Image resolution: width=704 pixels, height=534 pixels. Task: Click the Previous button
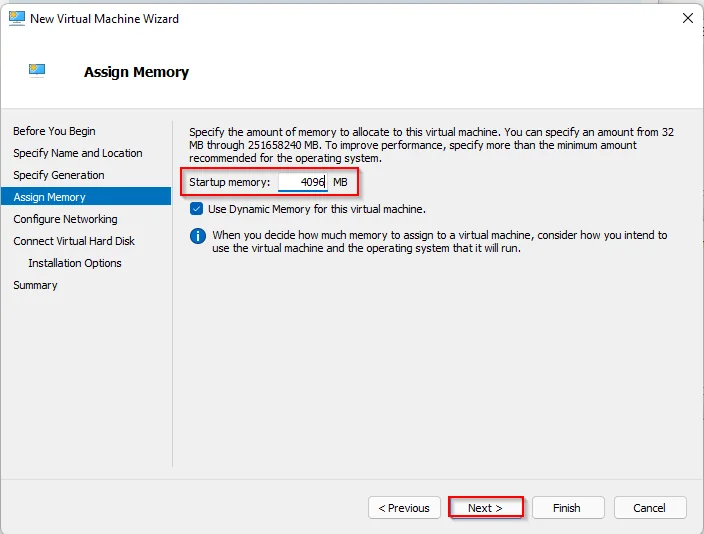coord(404,508)
